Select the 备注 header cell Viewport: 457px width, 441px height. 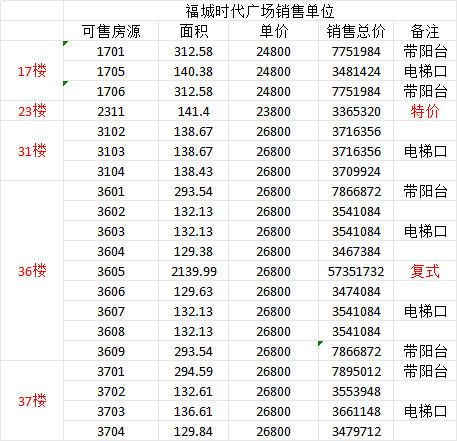tap(425, 31)
